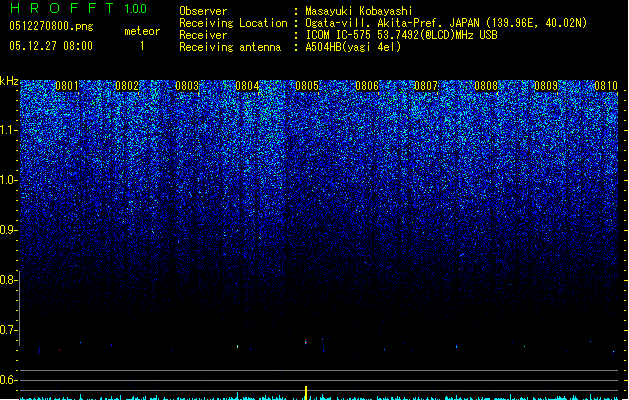Click the date stamp 05.12.27 08:00
This screenshot has height=400, width=629.
(x=51, y=46)
